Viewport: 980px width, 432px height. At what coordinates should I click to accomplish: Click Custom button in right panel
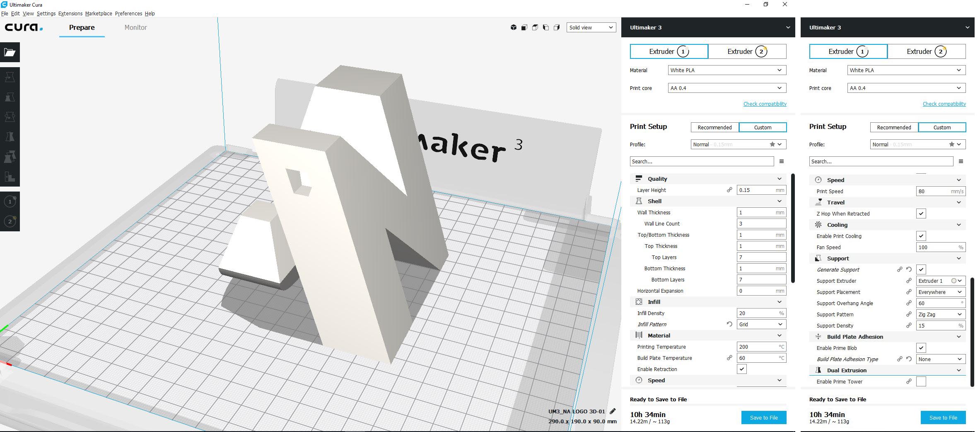point(942,127)
